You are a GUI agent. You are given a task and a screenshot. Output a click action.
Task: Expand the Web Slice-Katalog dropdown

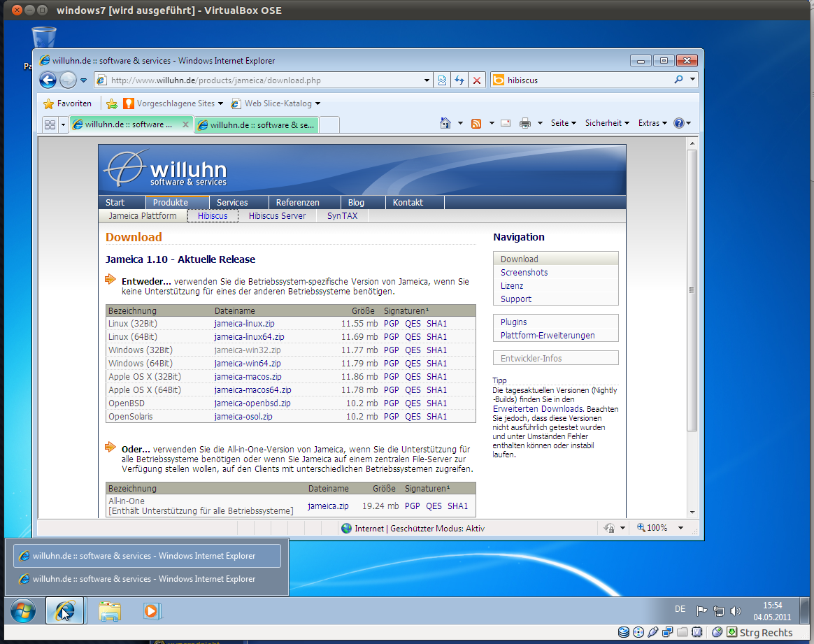point(317,103)
